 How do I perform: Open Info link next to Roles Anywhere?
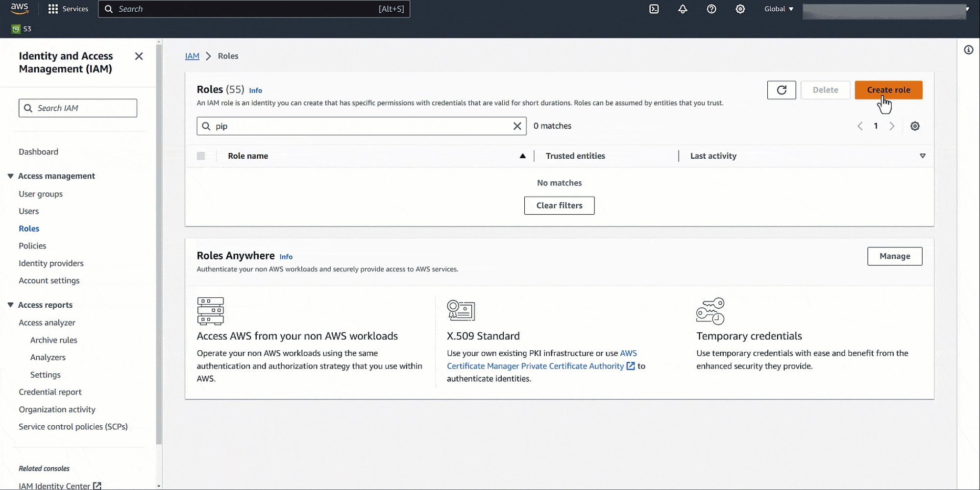pyautogui.click(x=286, y=257)
